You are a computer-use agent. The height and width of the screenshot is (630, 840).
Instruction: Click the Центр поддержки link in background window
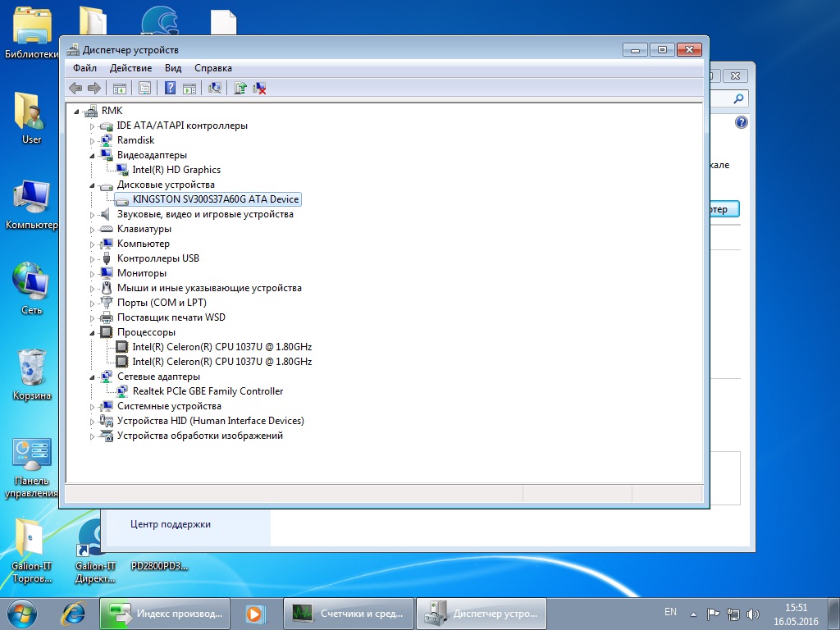(x=171, y=524)
